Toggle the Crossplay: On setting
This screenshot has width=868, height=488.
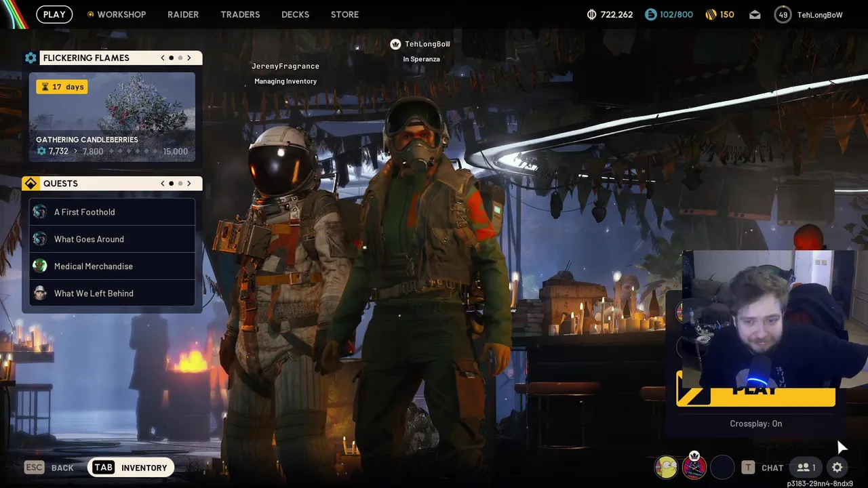756,424
